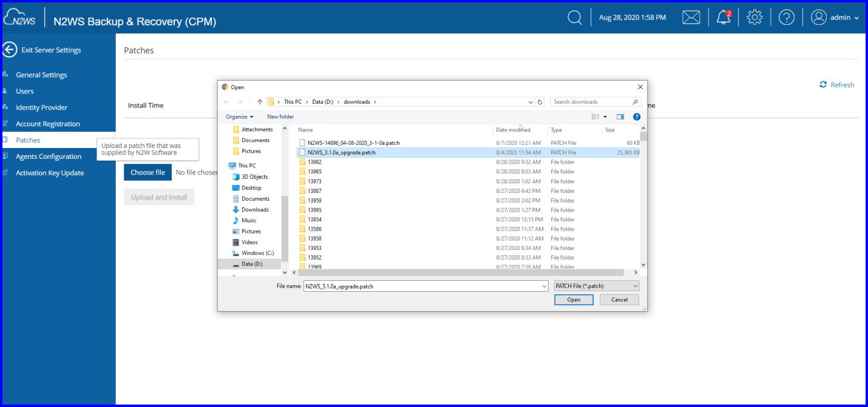Expand the File name dropdown arrow

point(544,286)
